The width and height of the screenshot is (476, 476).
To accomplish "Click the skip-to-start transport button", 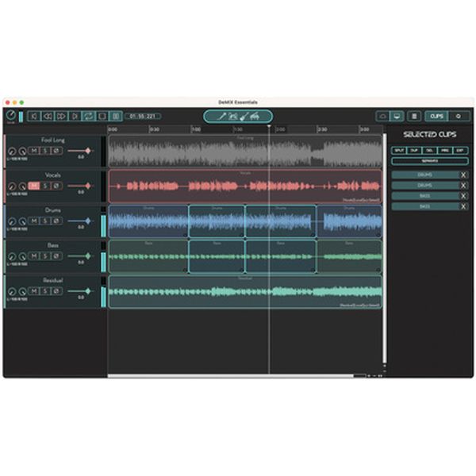I will coord(33,116).
